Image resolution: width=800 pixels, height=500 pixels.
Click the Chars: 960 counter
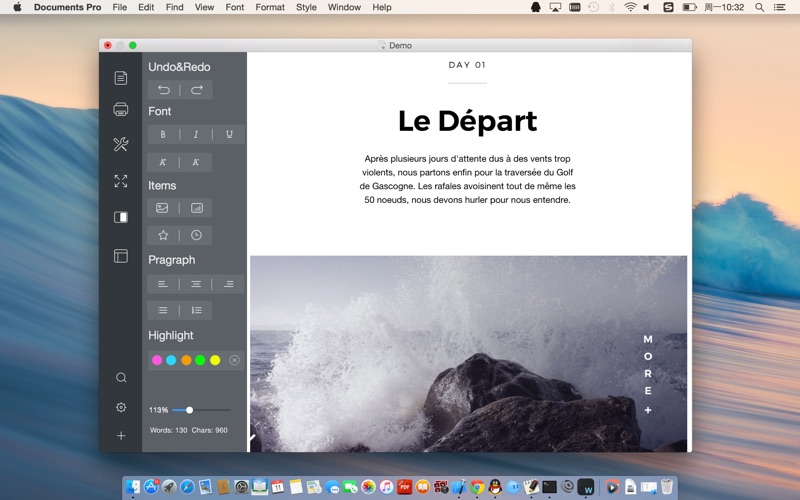tap(210, 430)
